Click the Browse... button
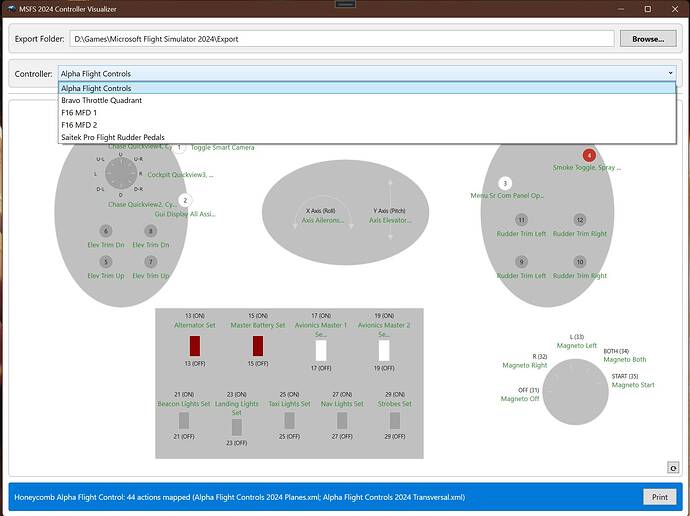This screenshot has height=516, width=690. click(648, 39)
